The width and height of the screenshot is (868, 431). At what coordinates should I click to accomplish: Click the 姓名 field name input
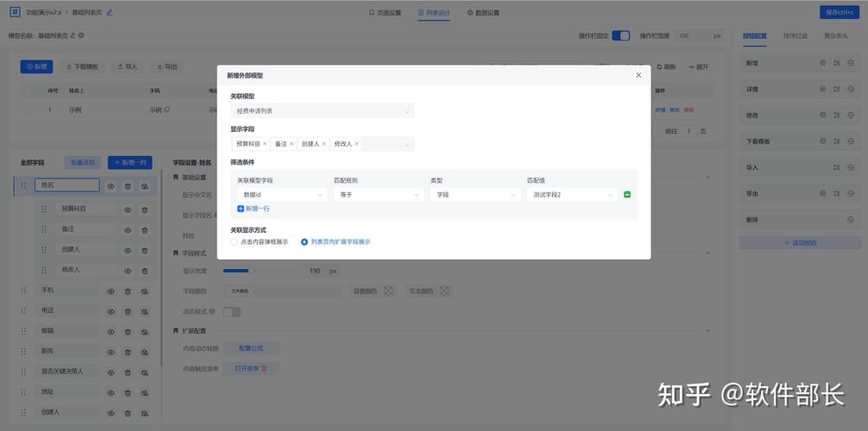point(67,185)
